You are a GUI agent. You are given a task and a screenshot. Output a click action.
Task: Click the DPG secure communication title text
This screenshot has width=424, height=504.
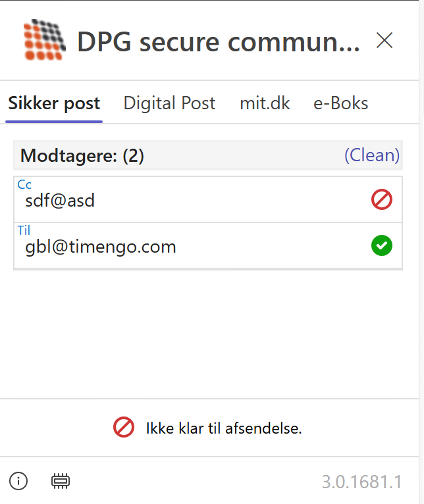(219, 42)
